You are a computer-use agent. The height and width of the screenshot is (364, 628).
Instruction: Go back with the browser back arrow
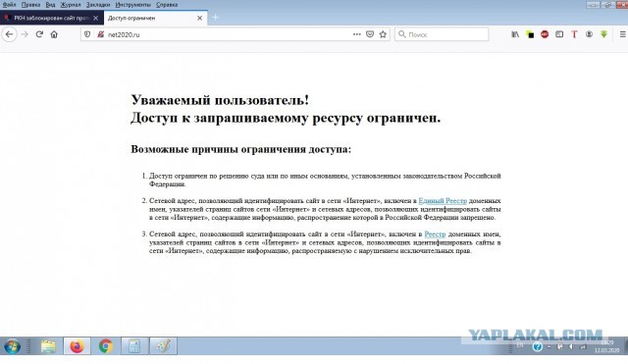click(9, 34)
